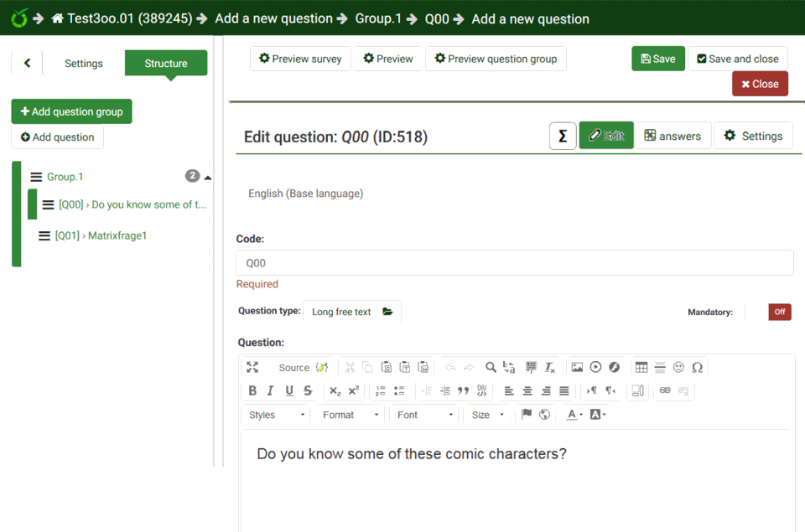Open the Styles dropdown
The height and width of the screenshot is (532, 805).
coord(276,415)
